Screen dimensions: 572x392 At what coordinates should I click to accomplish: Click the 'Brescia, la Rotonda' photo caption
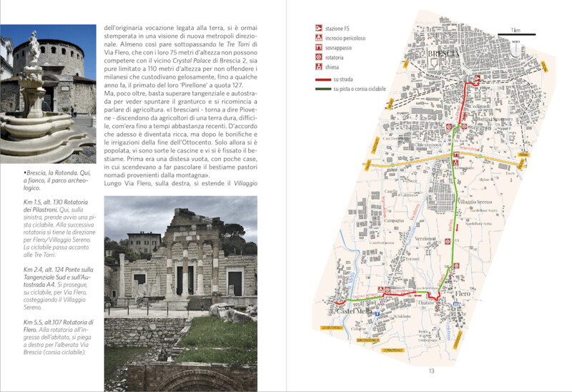[x=56, y=180]
